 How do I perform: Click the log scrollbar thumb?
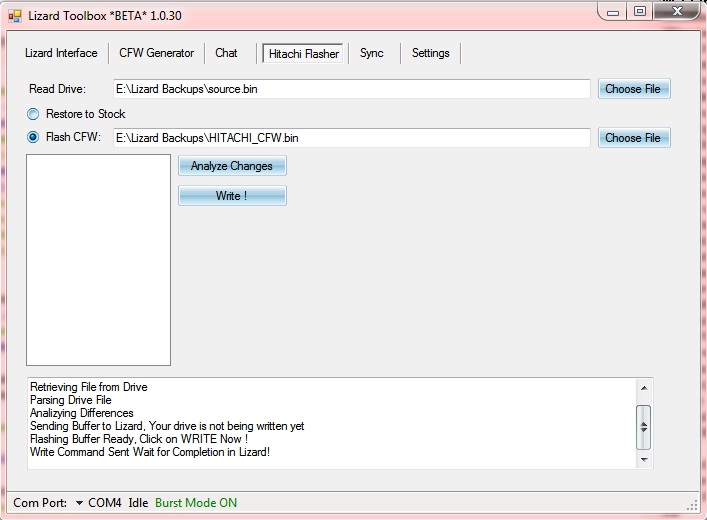coord(643,427)
